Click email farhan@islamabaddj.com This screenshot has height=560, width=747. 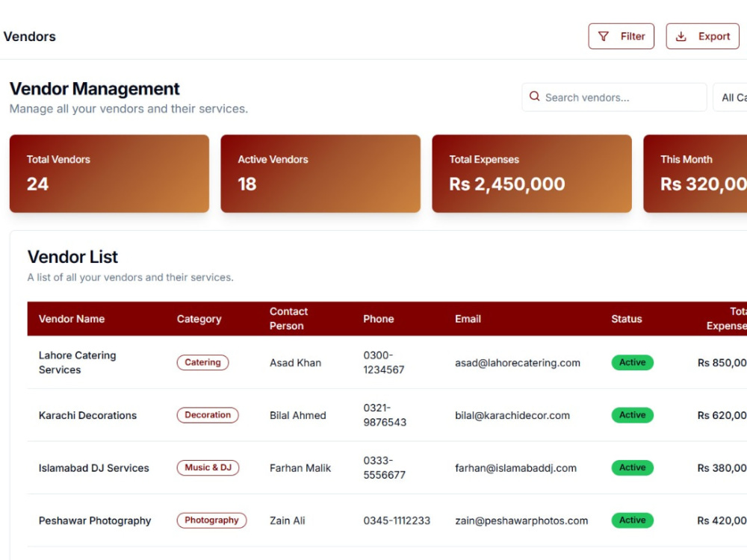[515, 468]
